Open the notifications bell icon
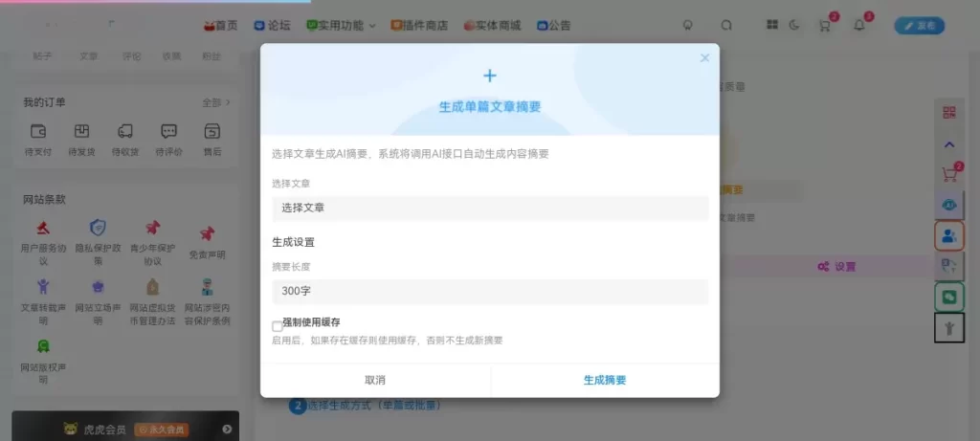The image size is (980, 441). click(x=858, y=26)
